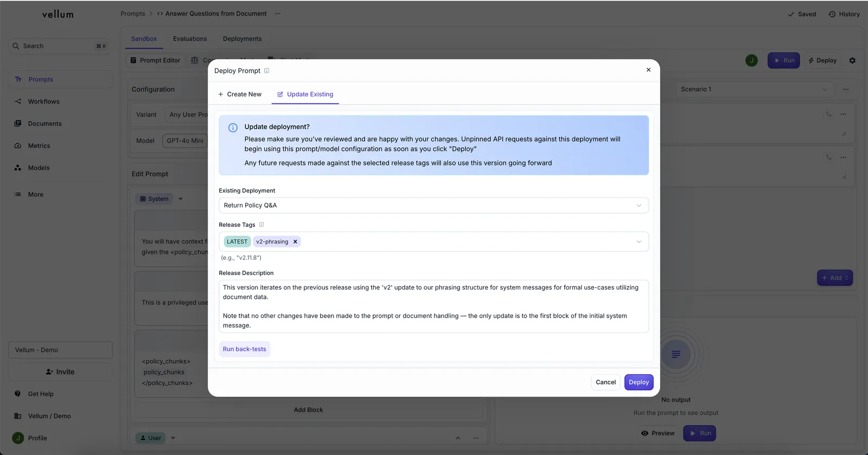Open History panel
The image size is (868, 455).
click(844, 14)
